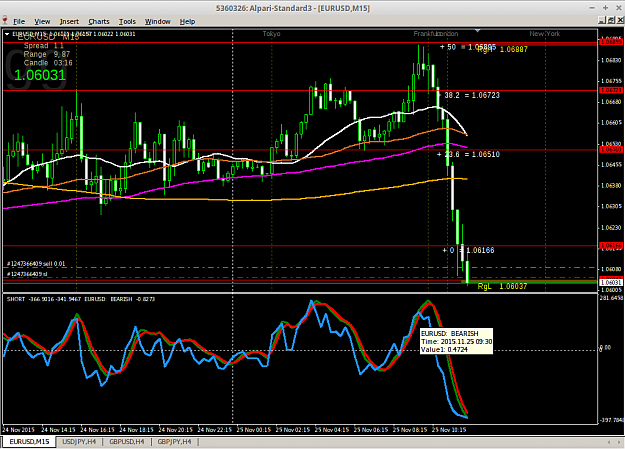Open the Insert menu
The height and width of the screenshot is (449, 625).
click(x=69, y=22)
